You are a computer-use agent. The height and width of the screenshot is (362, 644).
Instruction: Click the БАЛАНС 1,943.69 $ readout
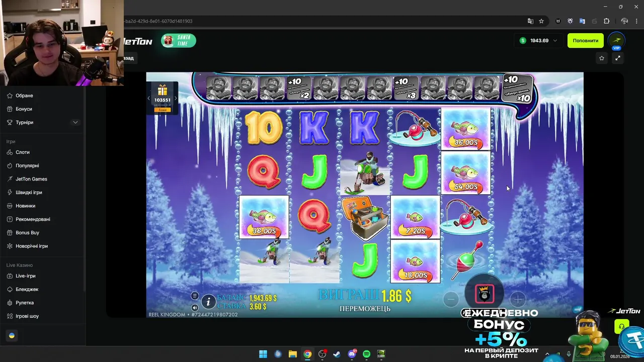click(247, 298)
